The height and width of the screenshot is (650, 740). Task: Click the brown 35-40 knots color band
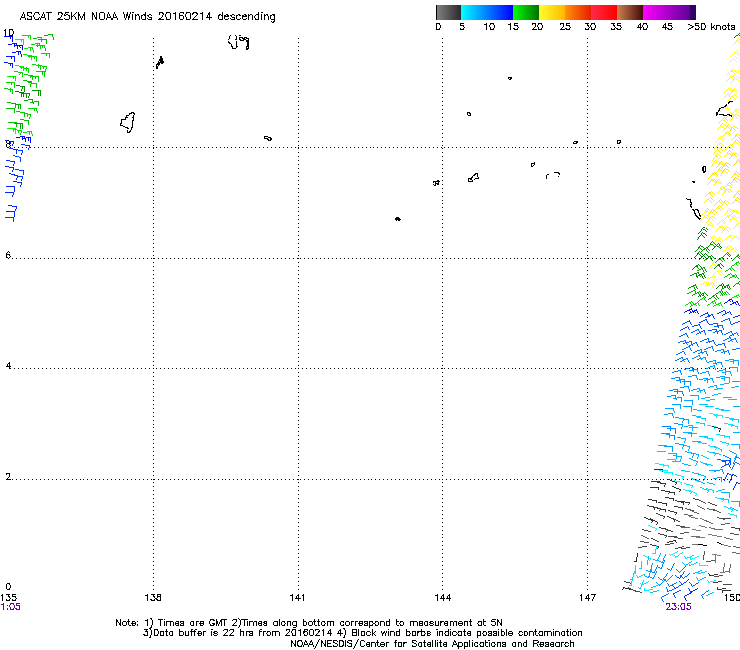coord(630,12)
